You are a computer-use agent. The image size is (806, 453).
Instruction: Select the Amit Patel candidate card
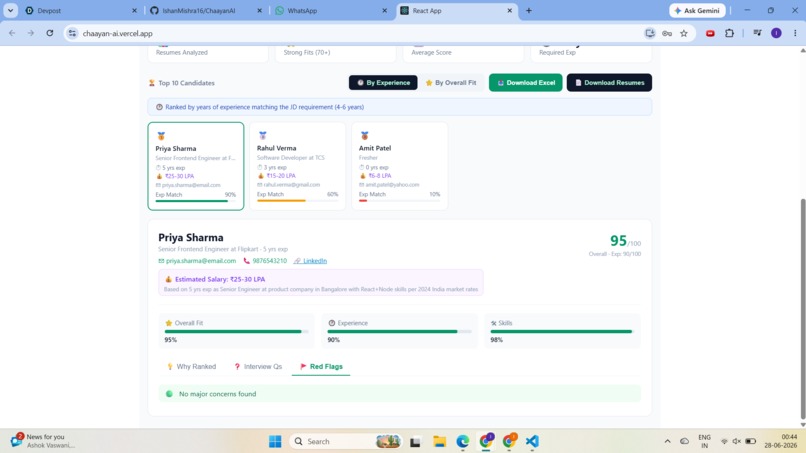coord(399,166)
